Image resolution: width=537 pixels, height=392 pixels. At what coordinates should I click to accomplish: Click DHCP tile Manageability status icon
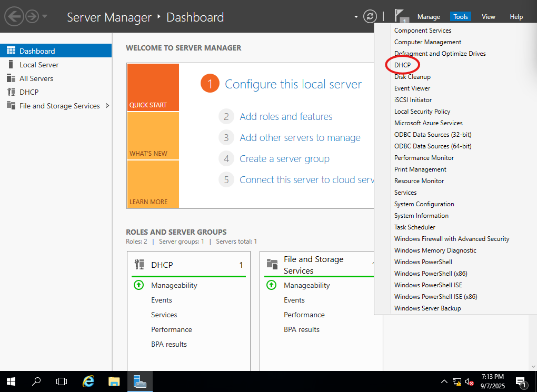pos(138,285)
